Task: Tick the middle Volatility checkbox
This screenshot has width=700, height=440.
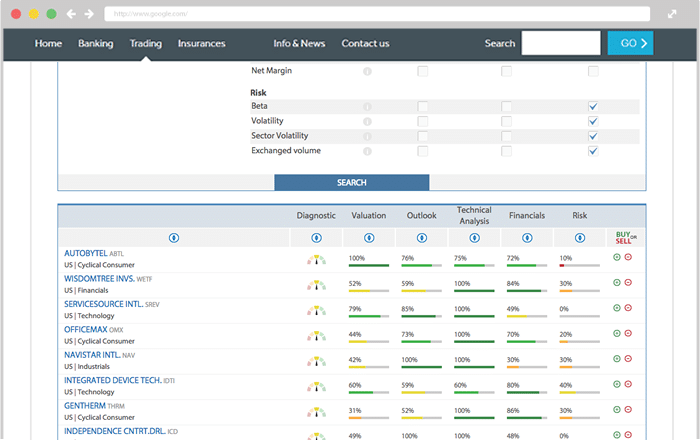Action: (x=506, y=121)
